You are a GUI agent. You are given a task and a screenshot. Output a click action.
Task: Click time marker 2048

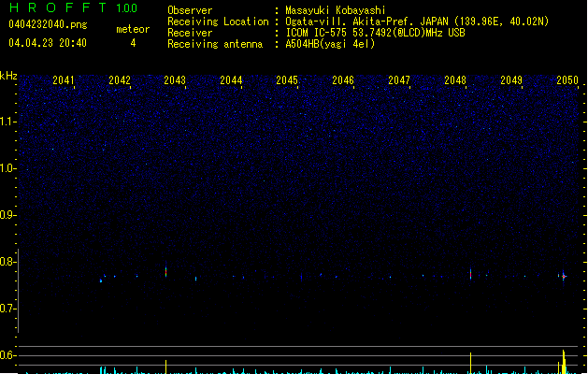[455, 80]
